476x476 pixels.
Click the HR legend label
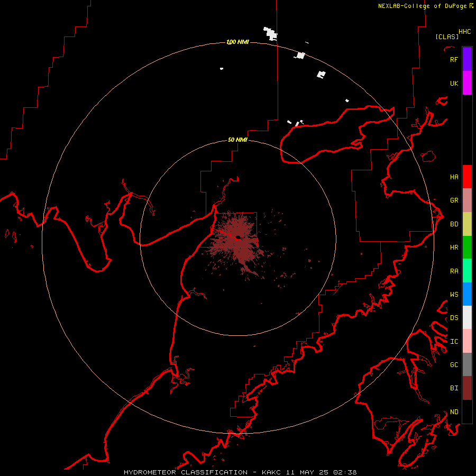click(454, 248)
